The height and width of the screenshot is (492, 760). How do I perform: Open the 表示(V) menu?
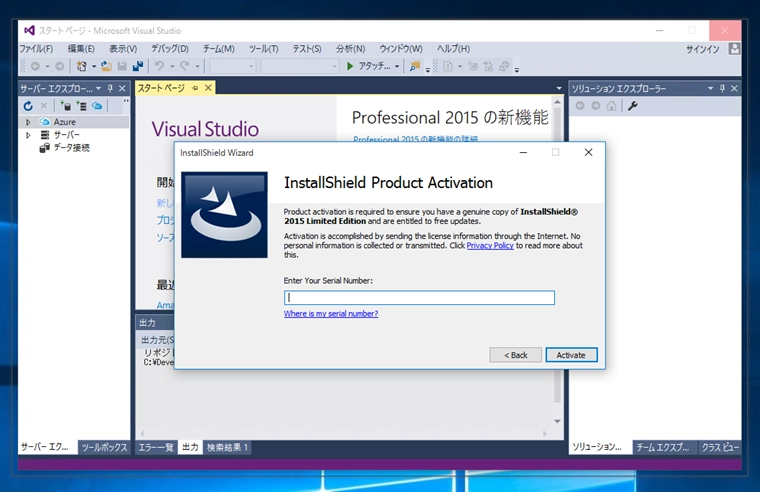click(x=123, y=49)
